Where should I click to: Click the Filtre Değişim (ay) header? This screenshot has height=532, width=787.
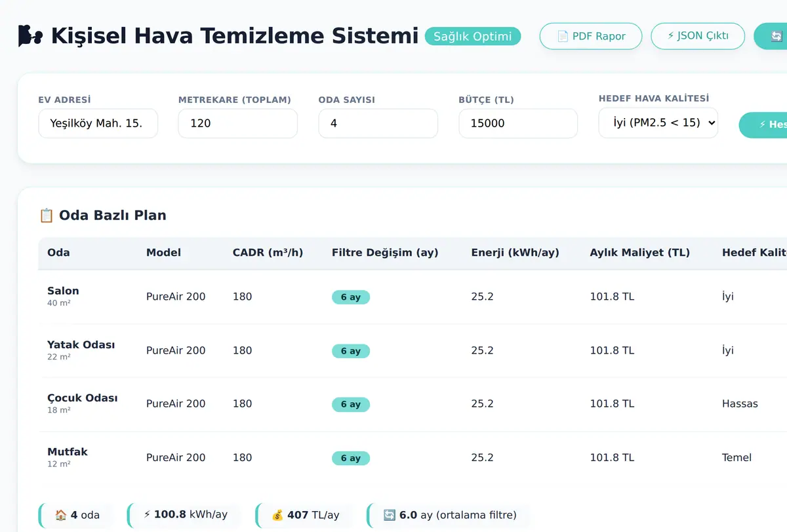click(x=385, y=253)
